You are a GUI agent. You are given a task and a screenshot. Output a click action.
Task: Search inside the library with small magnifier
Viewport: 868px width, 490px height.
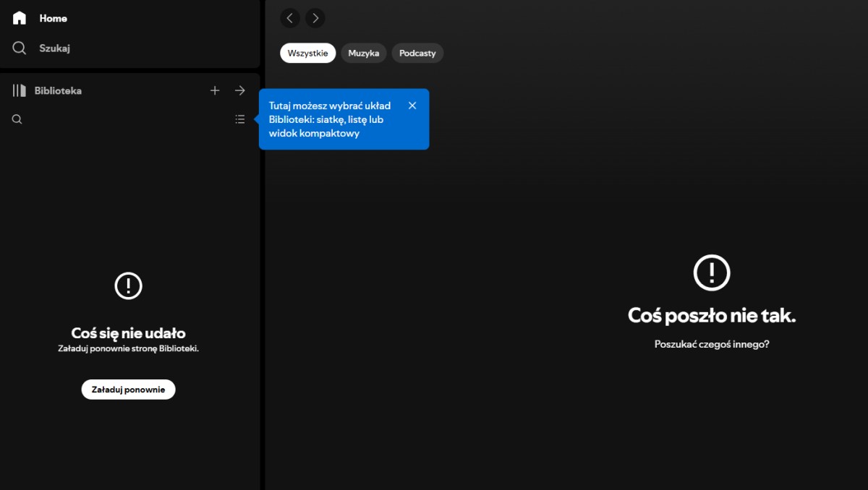pyautogui.click(x=17, y=120)
